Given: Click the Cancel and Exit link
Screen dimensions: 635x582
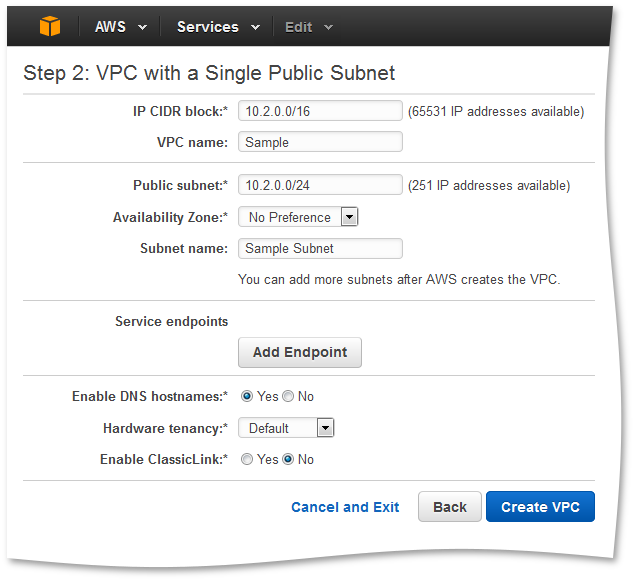Looking at the screenshot, I should (x=345, y=507).
